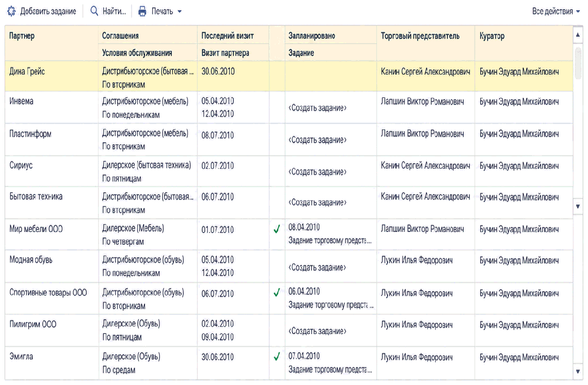This screenshot has height=385, width=588.
Task: Select the Сириус partner cell
Action: pos(51,172)
